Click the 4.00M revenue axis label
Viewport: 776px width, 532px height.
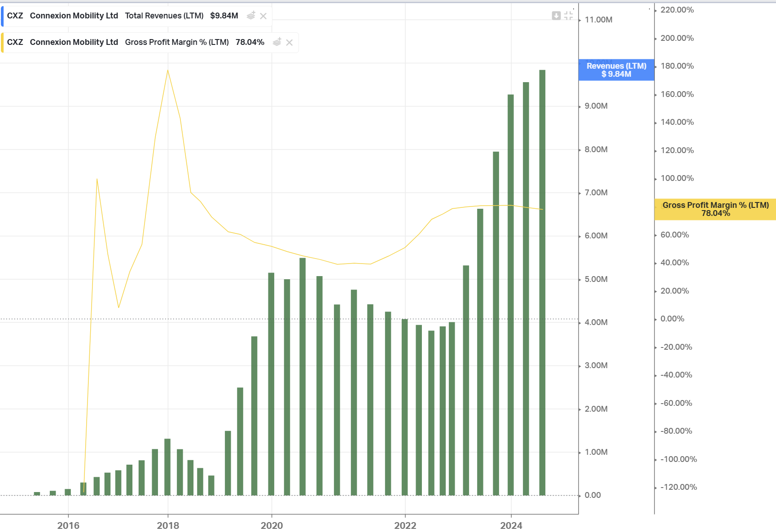tap(596, 322)
